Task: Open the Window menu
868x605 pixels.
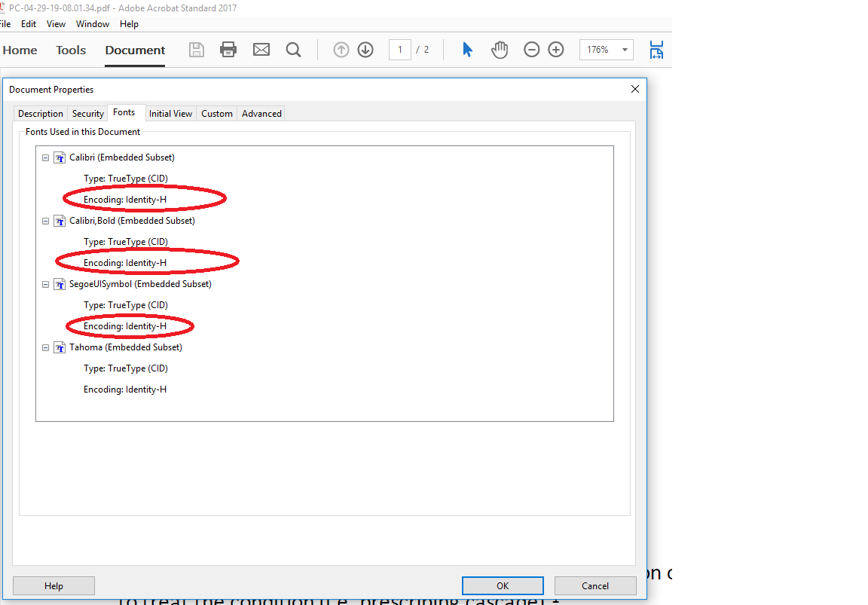Action: pos(93,24)
